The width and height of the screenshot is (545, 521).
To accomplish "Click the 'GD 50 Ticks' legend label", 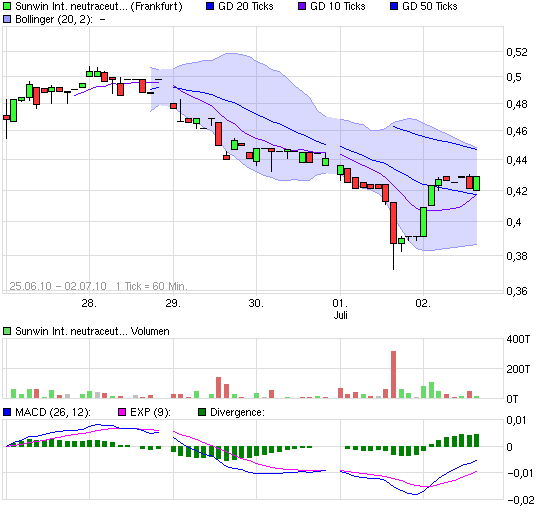I will tap(430, 6).
